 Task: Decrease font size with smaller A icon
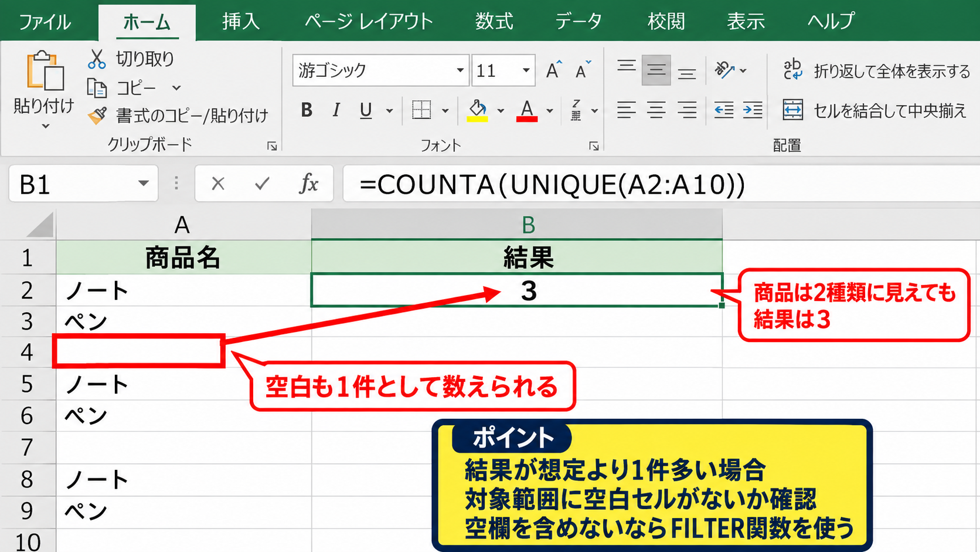[x=583, y=70]
